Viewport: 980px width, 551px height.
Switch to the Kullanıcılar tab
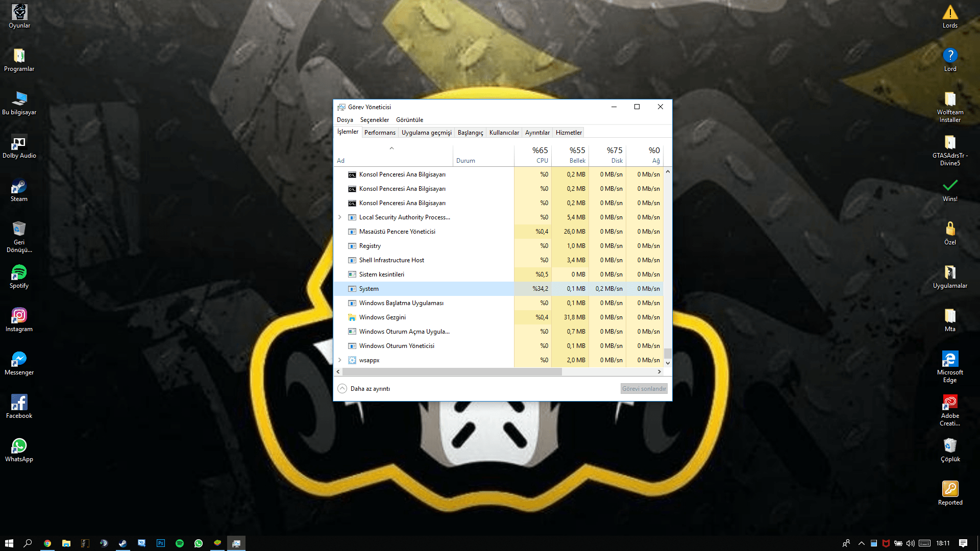504,133
